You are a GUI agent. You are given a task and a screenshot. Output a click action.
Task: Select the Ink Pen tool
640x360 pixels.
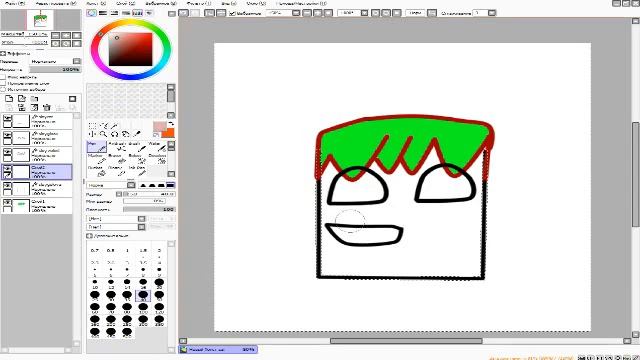point(137,170)
